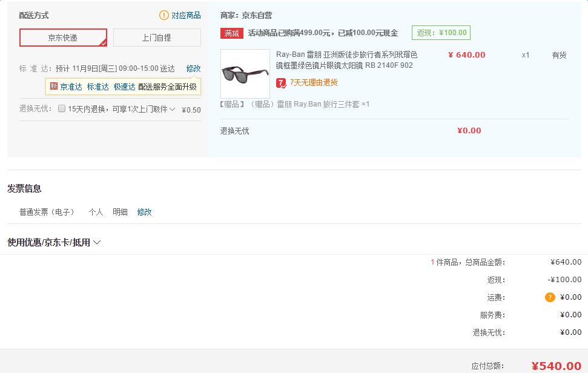The width and height of the screenshot is (588, 373).
Task: Click the 商家: 京东自营 merchant label
Action: 246,15
